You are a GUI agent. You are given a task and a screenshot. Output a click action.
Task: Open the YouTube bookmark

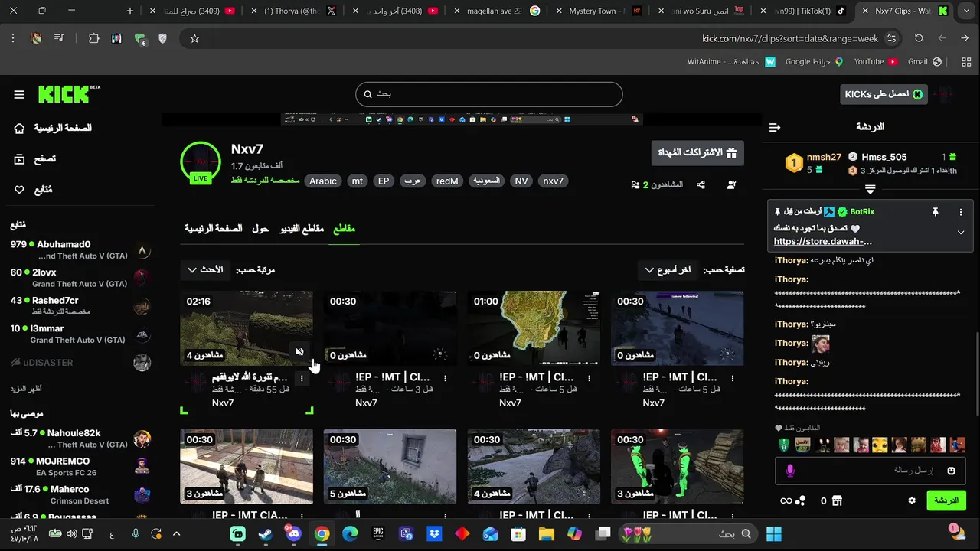[875, 61]
